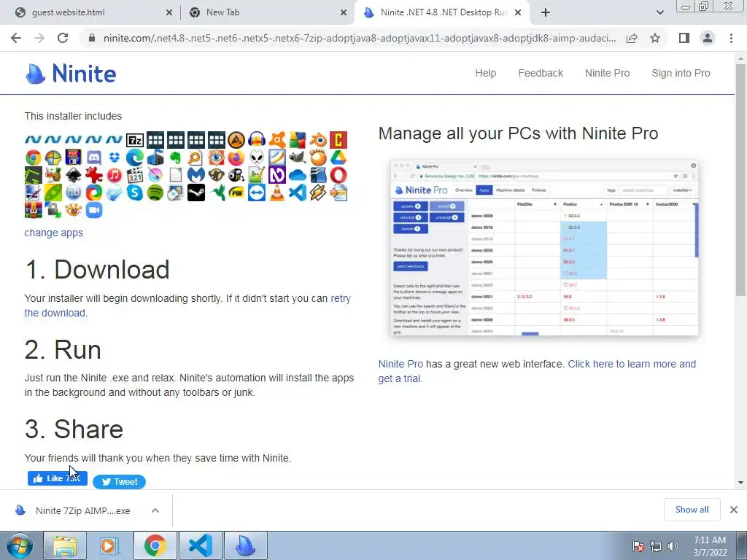Click the page vertical scrollbar thumb
Image resolution: width=747 pixels, height=560 pixels.
tap(740, 180)
